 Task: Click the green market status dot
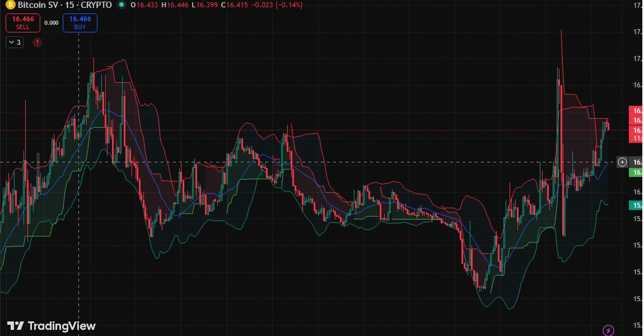(x=121, y=5)
